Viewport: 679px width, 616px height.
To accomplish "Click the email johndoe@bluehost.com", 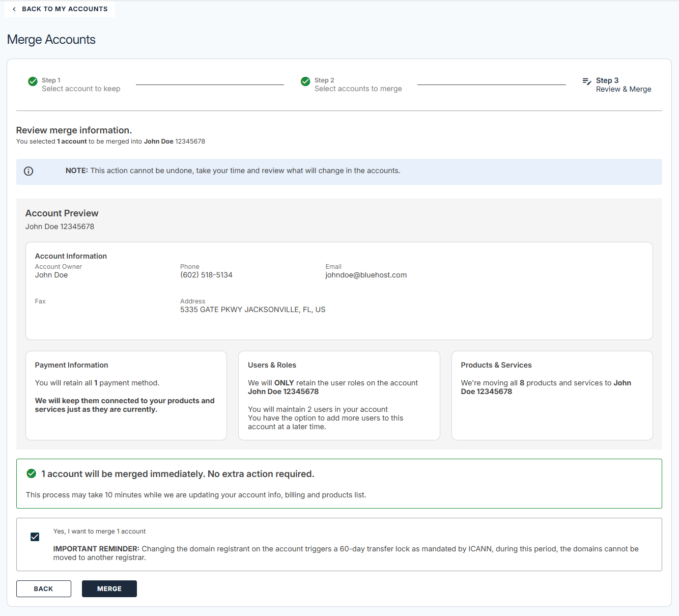I will pyautogui.click(x=366, y=274).
